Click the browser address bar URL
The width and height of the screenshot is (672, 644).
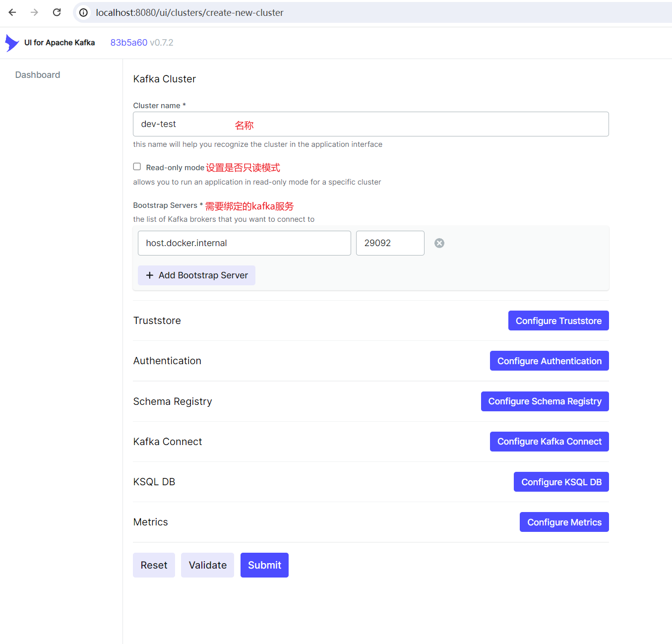[x=190, y=13]
